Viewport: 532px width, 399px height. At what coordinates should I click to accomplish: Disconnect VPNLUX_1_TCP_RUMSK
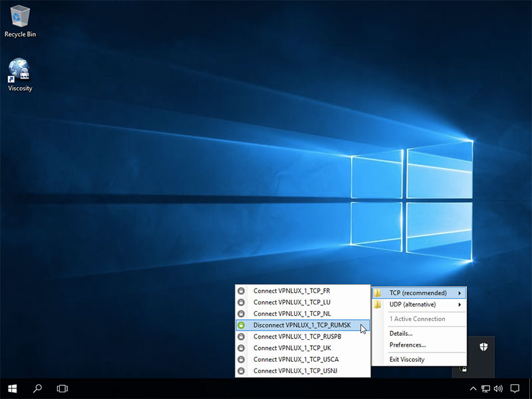[303, 325]
